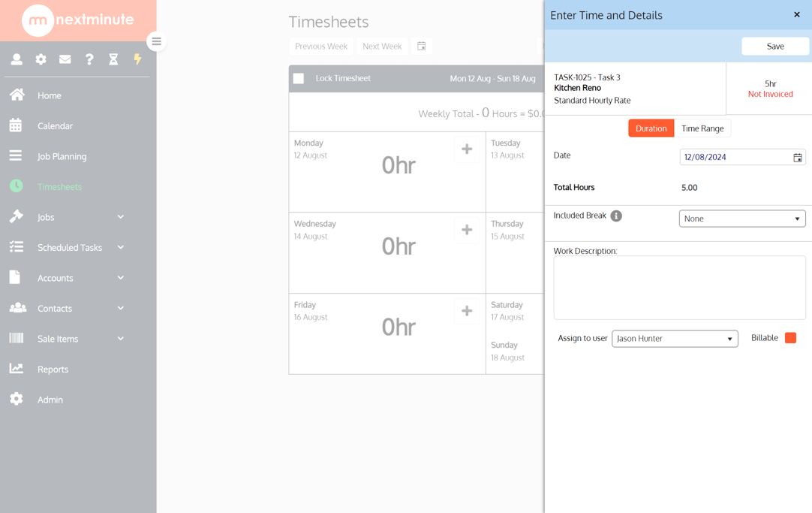
Task: Toggle the Billable checkbox
Action: coord(790,338)
